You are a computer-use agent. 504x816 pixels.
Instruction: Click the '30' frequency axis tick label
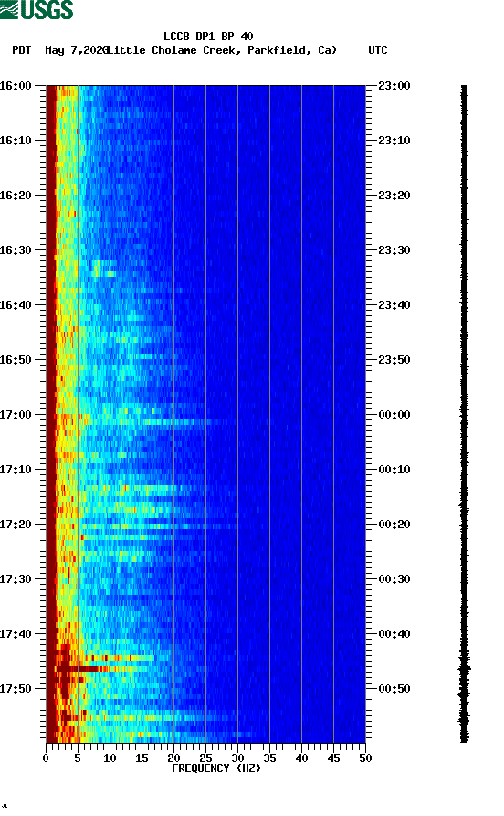pos(237,758)
